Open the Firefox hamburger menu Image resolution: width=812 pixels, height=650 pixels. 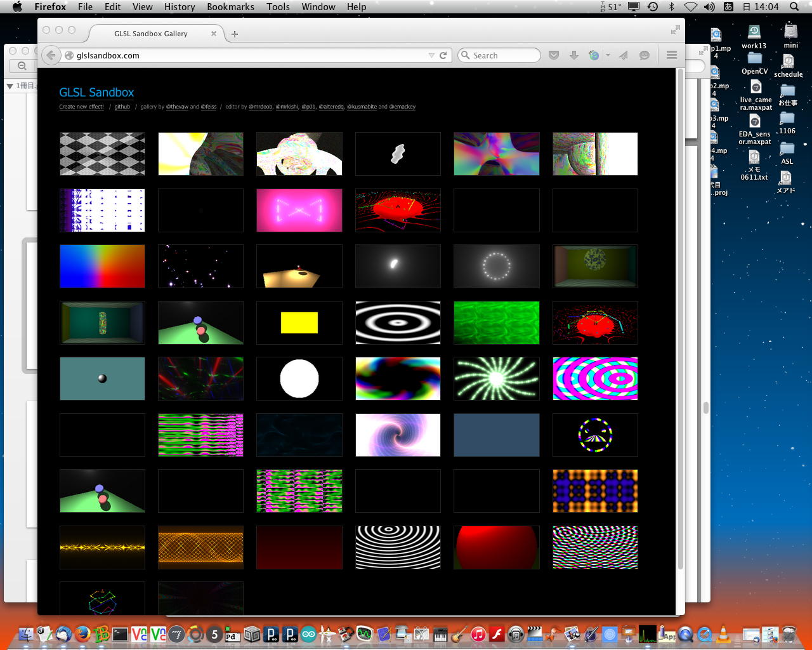pos(672,55)
